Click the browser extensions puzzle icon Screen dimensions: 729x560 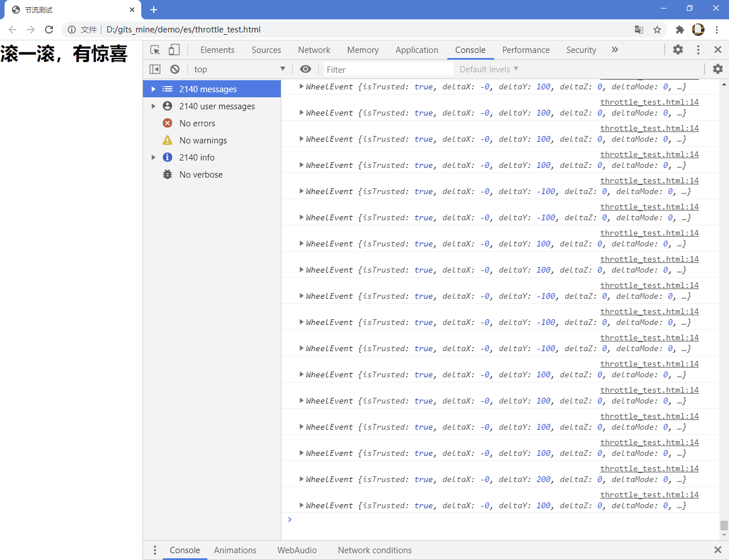(679, 30)
